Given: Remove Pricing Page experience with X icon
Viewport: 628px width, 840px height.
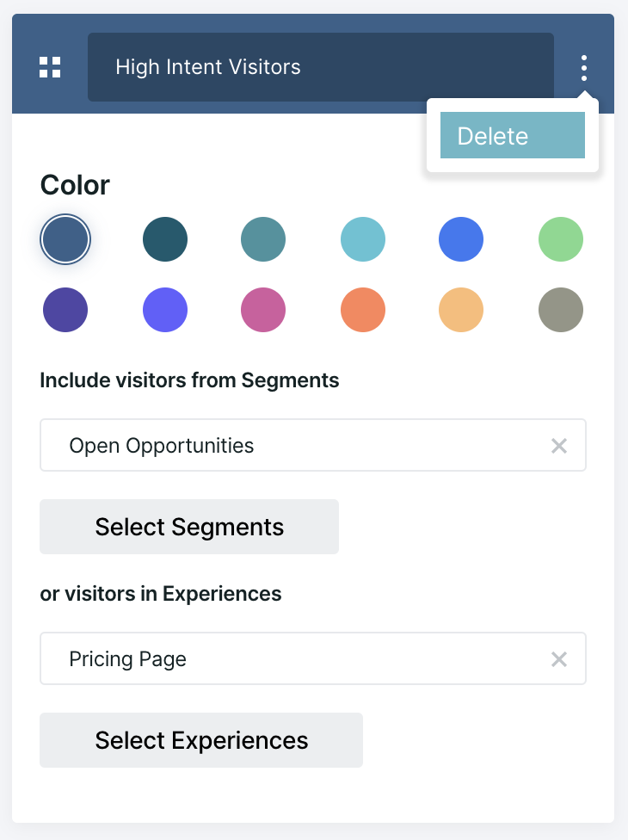Looking at the screenshot, I should coord(559,659).
